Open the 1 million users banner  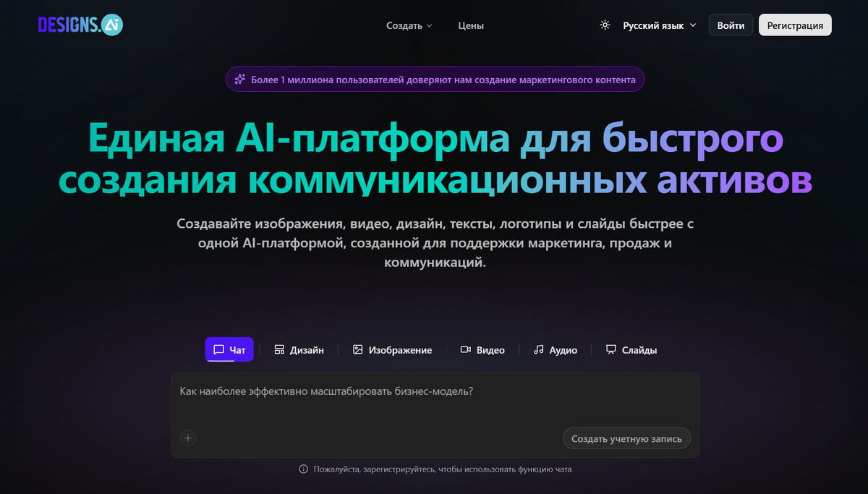(443, 80)
